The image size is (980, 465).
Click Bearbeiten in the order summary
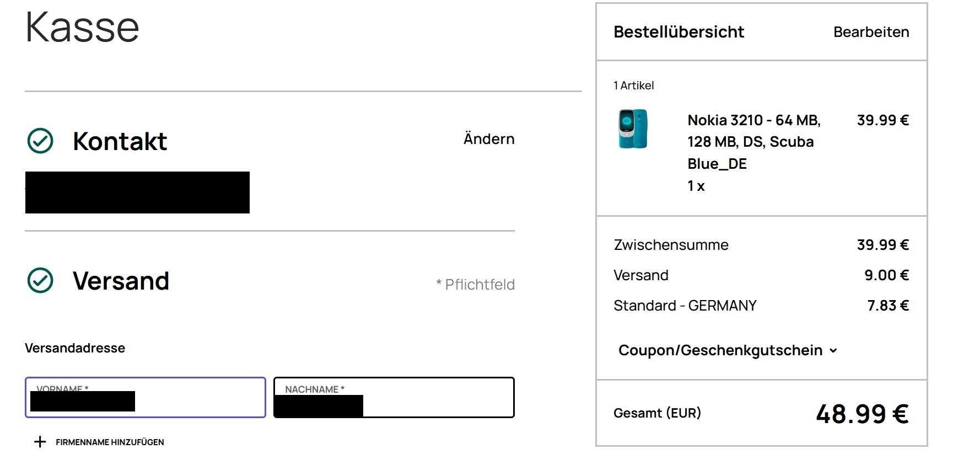[871, 32]
